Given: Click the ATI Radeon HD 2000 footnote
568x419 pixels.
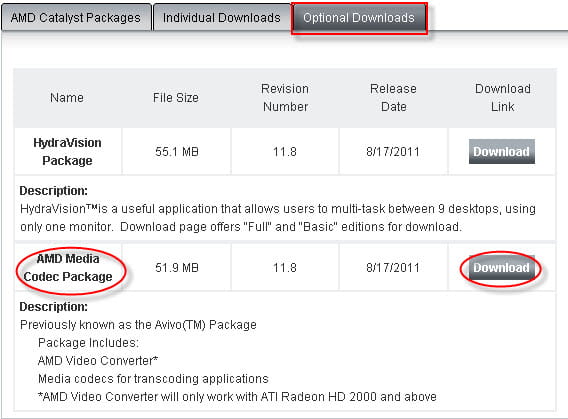Looking at the screenshot, I should (237, 397).
